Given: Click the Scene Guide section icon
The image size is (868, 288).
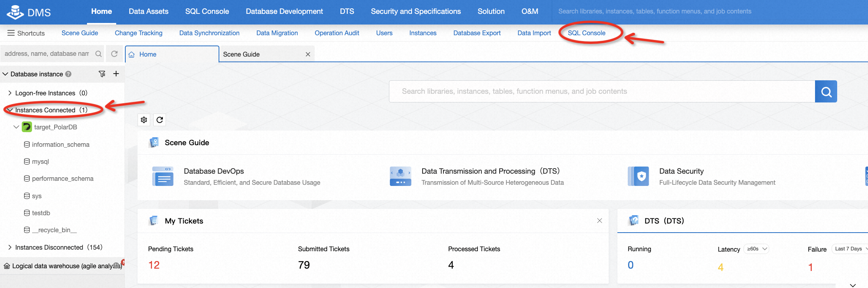Looking at the screenshot, I should pyautogui.click(x=154, y=142).
